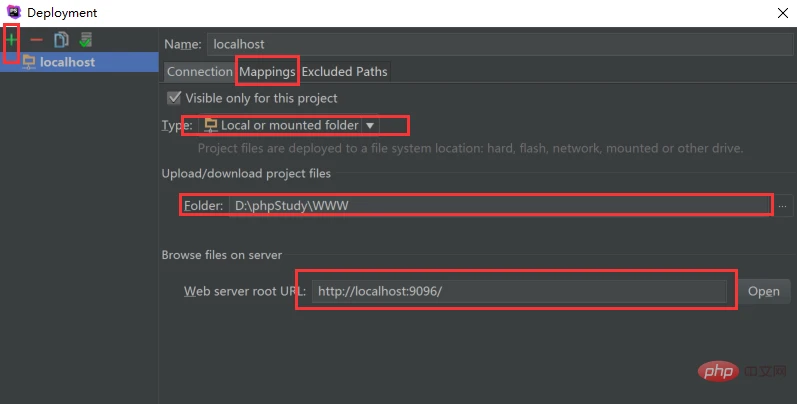Screen dimensions: 797x404
Task: Switch to the Connection tab
Action: [200, 72]
